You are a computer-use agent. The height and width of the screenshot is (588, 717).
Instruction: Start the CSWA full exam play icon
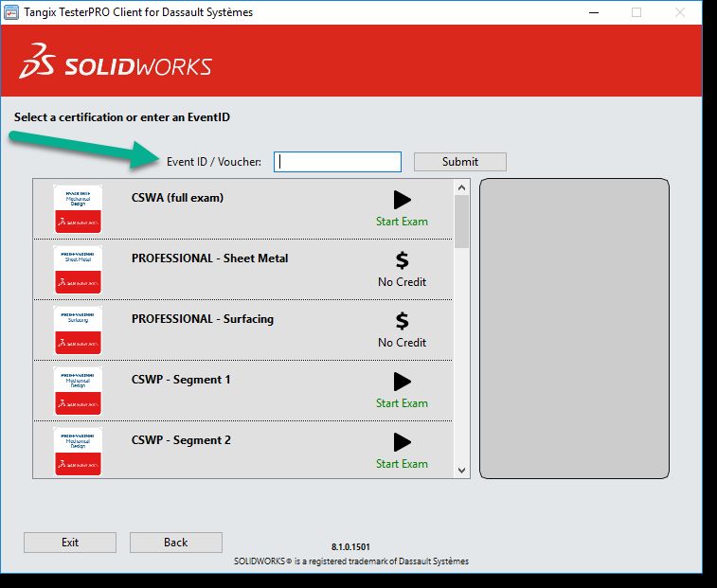[x=403, y=200]
